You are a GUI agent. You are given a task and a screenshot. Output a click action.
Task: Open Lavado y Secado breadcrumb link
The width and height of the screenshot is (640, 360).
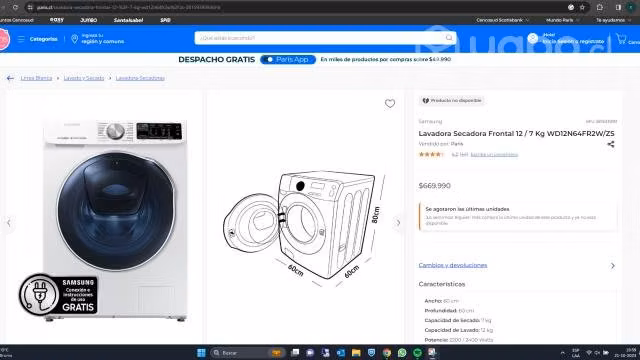84,78
